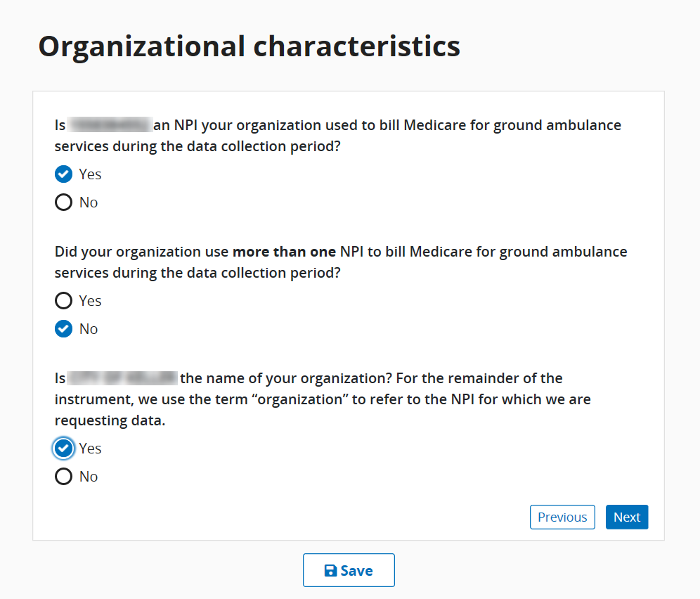Click the "No" label text under the first question

pos(89,202)
